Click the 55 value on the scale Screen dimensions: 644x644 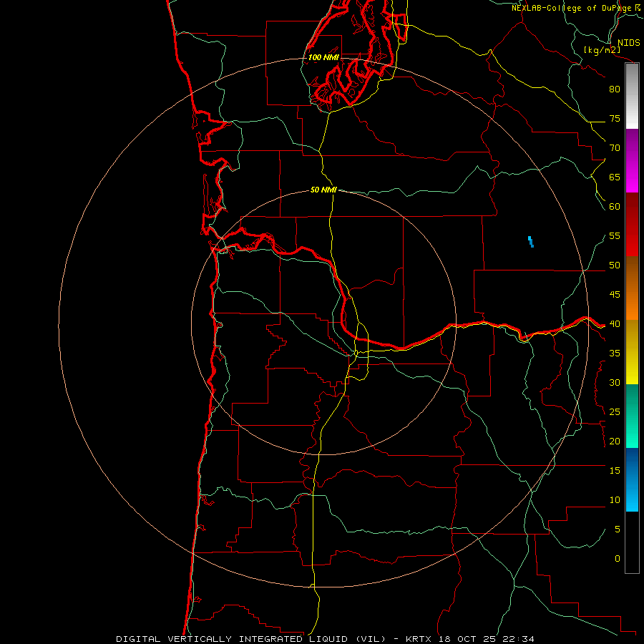pyautogui.click(x=615, y=235)
